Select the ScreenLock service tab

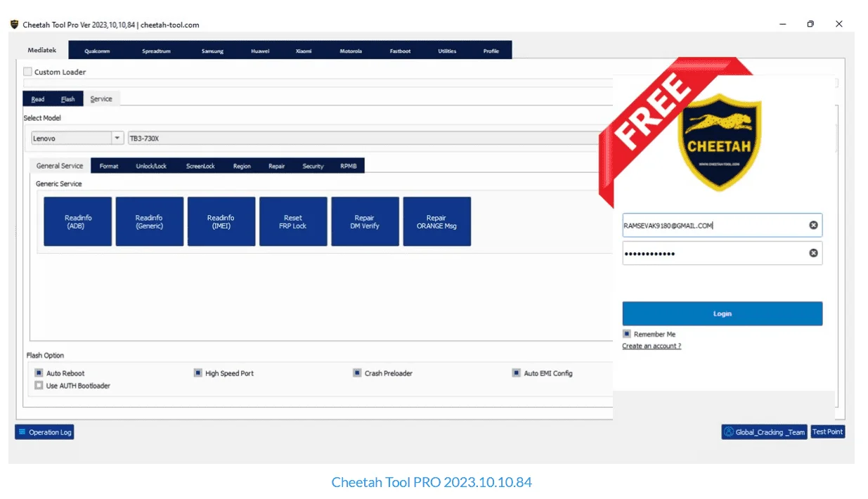click(200, 166)
